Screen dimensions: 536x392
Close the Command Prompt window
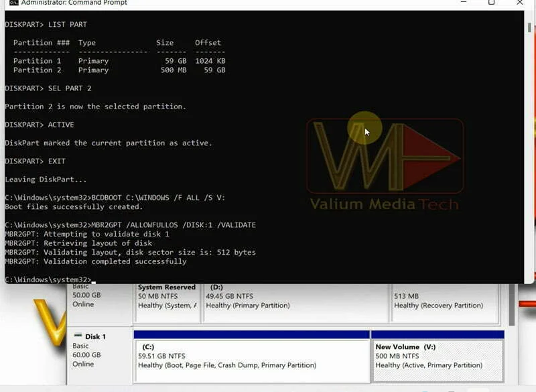click(x=520, y=3)
